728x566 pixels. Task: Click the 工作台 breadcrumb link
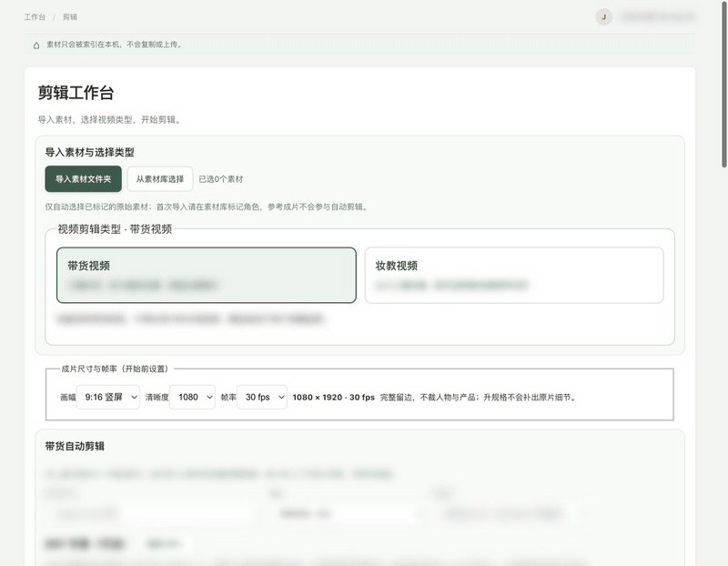point(35,17)
